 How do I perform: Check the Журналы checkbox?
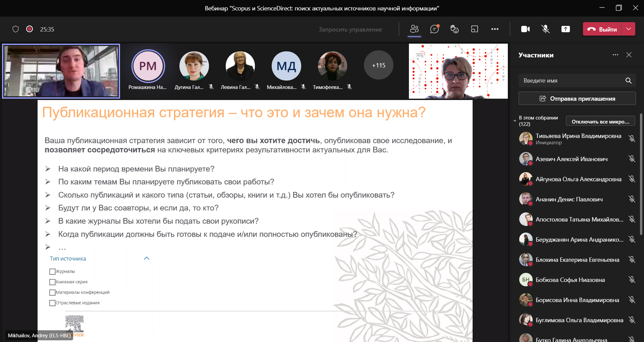pyautogui.click(x=52, y=272)
